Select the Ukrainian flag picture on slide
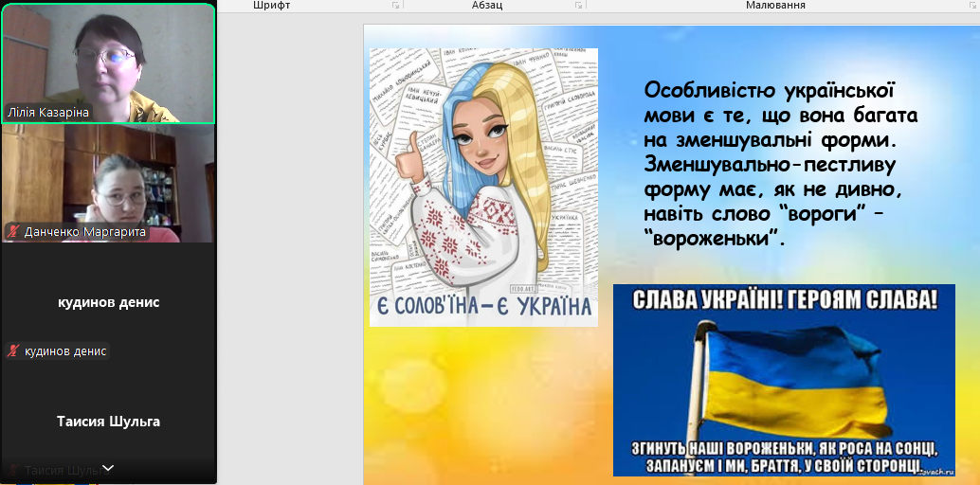This screenshot has height=485, width=980. [784, 379]
